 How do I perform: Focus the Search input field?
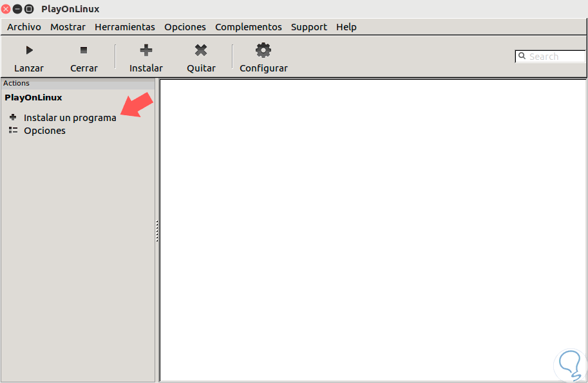pyautogui.click(x=550, y=57)
